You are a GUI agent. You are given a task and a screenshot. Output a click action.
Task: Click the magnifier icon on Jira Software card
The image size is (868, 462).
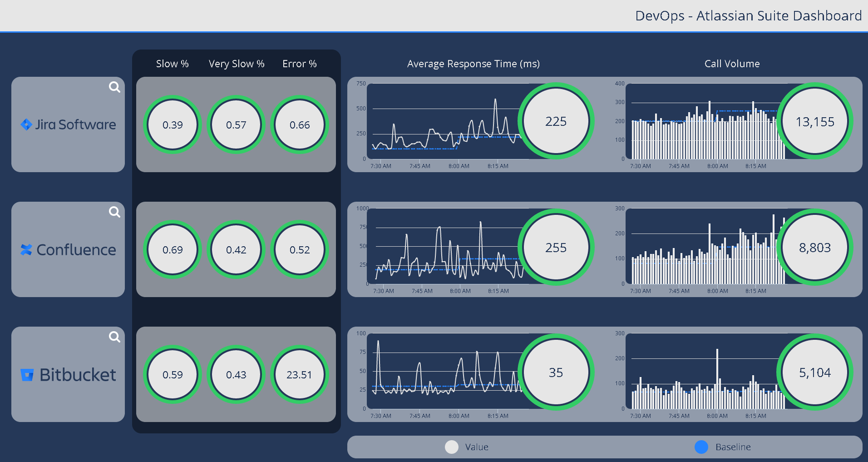114,87
